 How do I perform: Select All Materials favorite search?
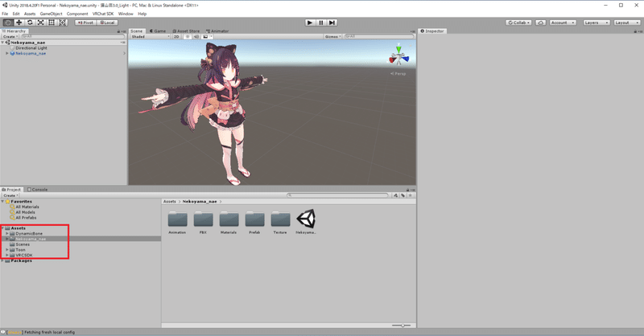tap(27, 207)
